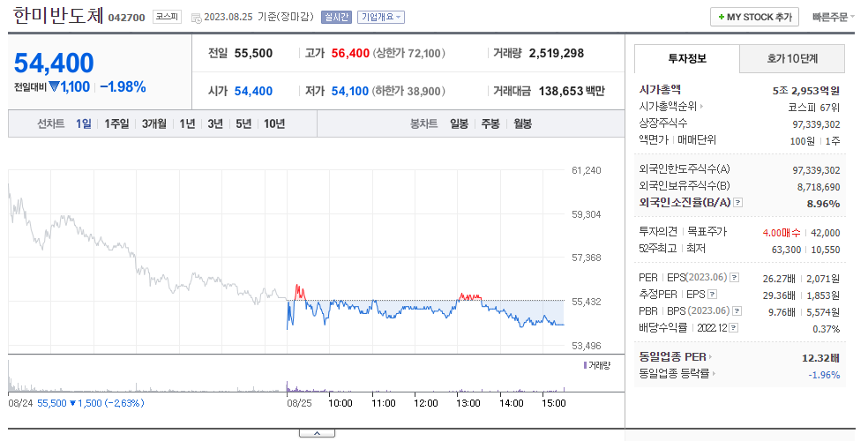Viewport: 868px width, 441px height.
Task: Open the 빠른주문 dropdown
Action: [x=833, y=17]
